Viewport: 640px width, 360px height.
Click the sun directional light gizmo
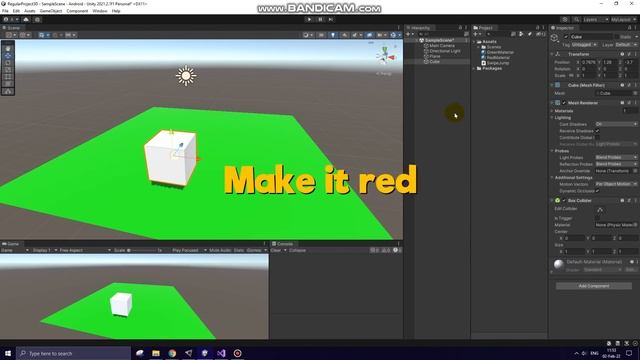[186, 76]
